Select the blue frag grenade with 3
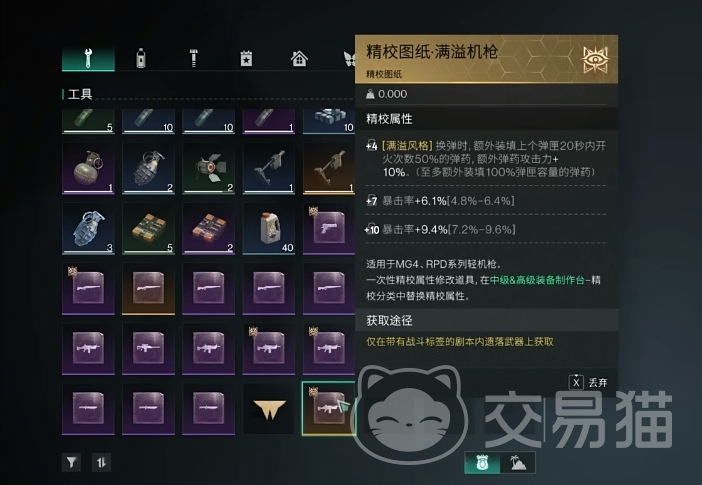 pos(88,228)
